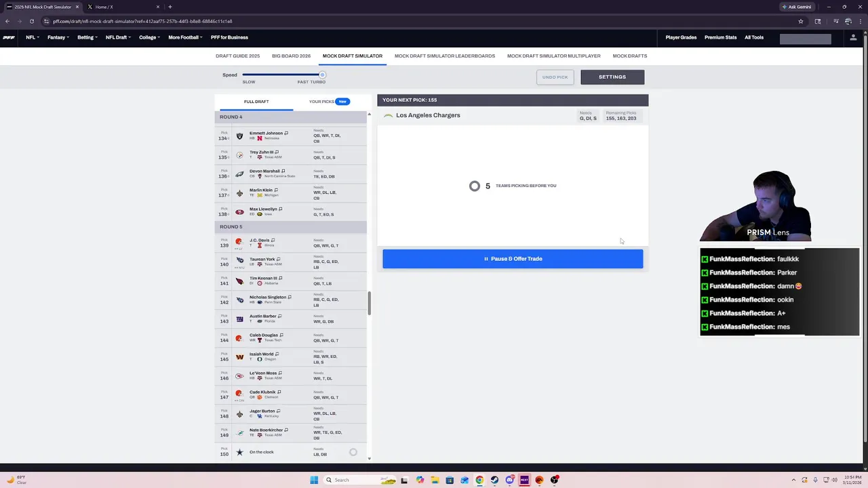Expand the NFL menu dropdown

(33, 37)
